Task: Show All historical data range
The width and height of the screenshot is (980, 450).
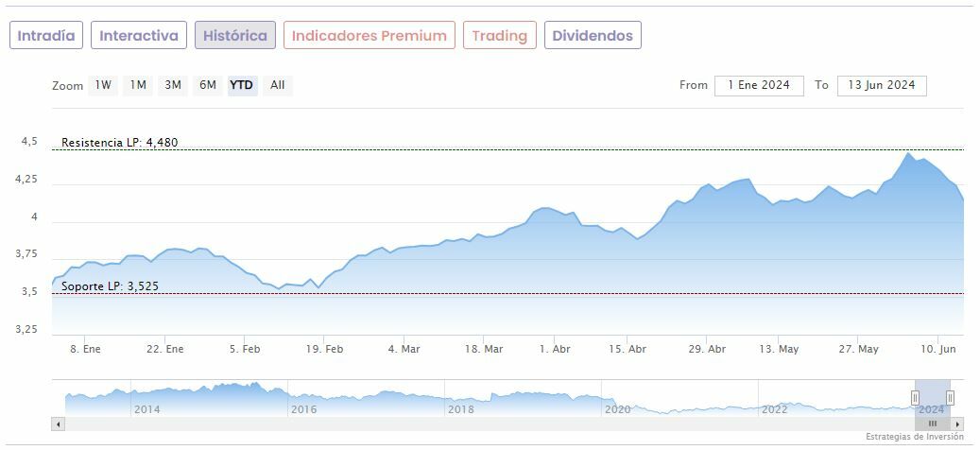Action: click(277, 85)
